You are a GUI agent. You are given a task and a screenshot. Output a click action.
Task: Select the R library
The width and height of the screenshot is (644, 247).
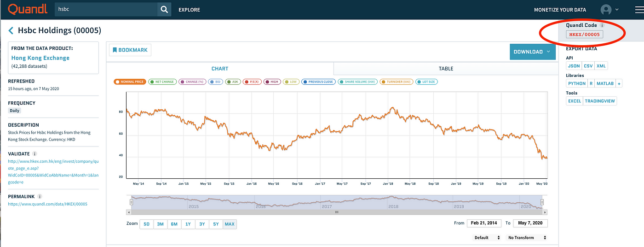(591, 83)
